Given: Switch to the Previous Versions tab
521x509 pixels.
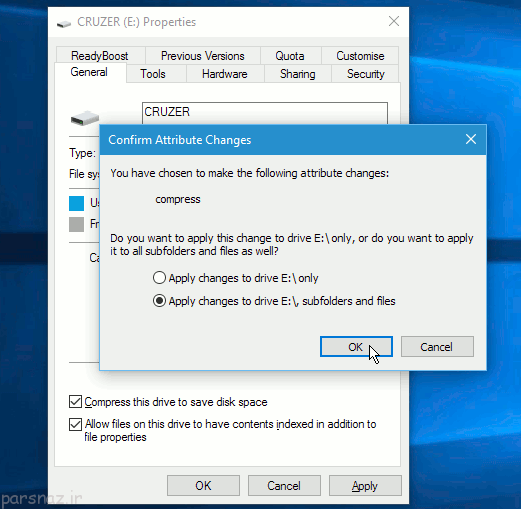Looking at the screenshot, I should coord(203,56).
